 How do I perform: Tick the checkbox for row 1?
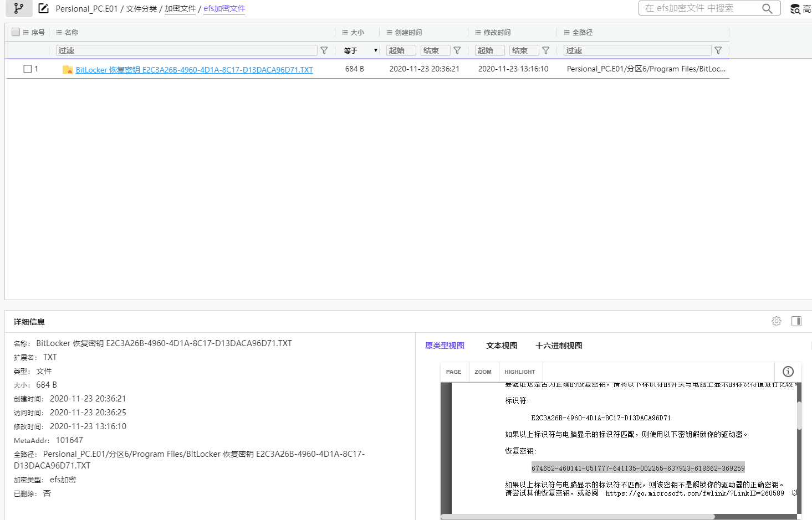[x=28, y=69]
